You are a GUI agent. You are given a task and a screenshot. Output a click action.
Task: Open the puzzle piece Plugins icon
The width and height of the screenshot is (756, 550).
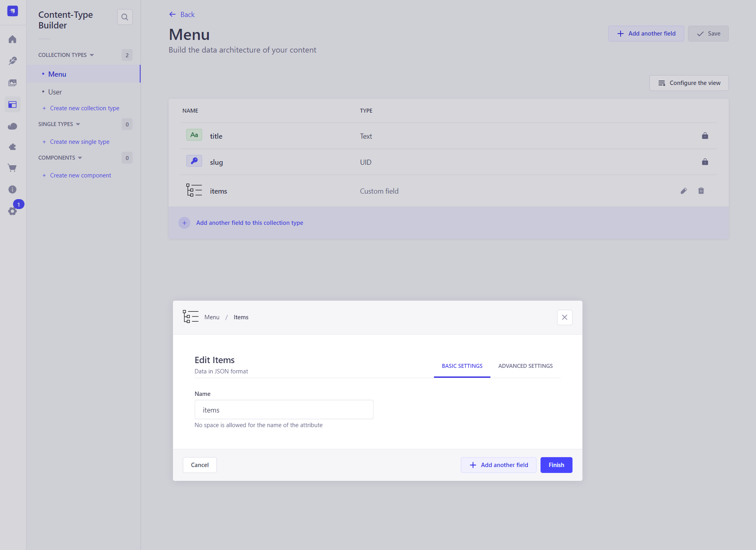[13, 147]
